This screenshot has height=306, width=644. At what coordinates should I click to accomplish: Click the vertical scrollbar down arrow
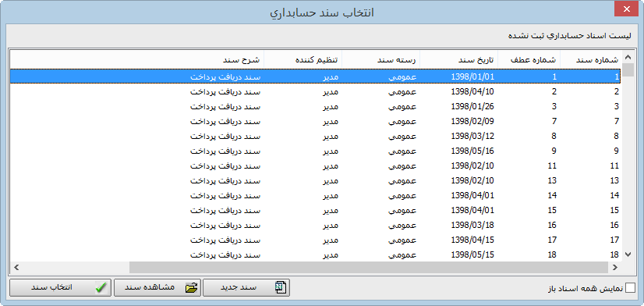click(x=628, y=254)
